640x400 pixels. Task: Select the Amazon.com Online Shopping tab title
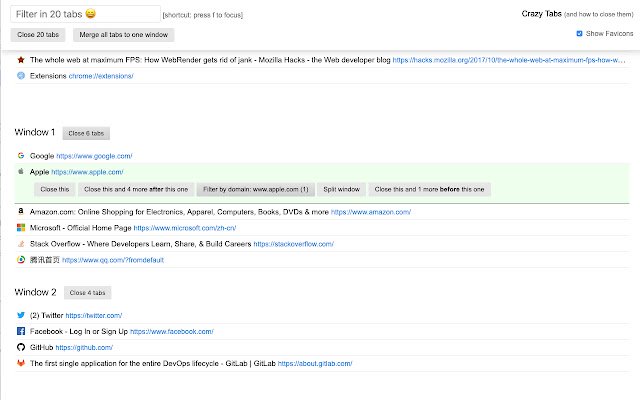(x=179, y=212)
